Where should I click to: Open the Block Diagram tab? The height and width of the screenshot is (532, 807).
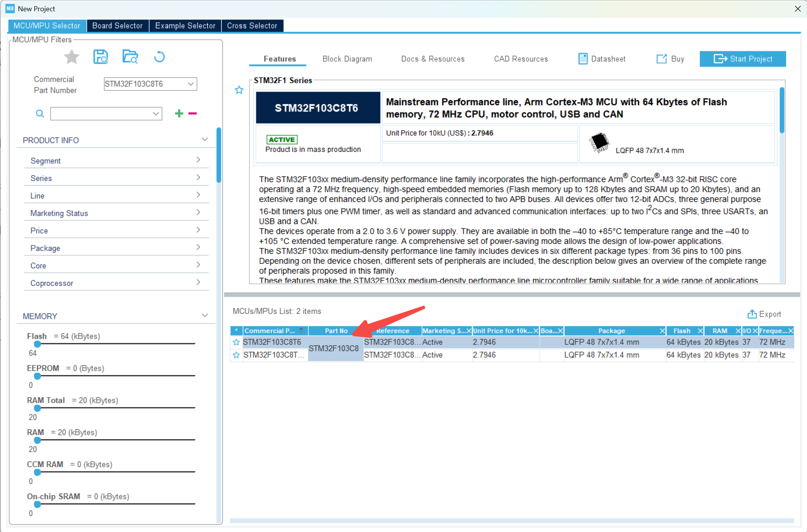pos(347,59)
